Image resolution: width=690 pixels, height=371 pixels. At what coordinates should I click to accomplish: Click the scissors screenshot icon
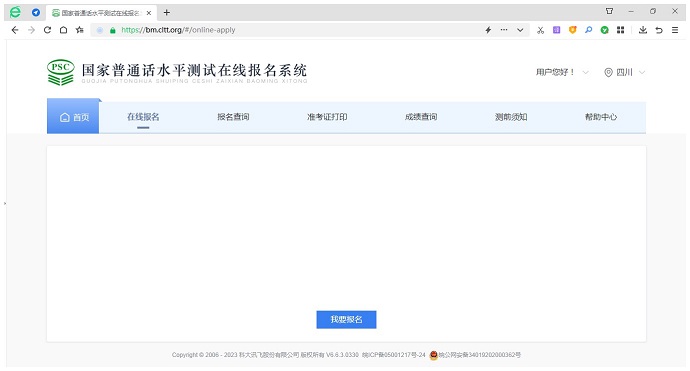pos(540,30)
